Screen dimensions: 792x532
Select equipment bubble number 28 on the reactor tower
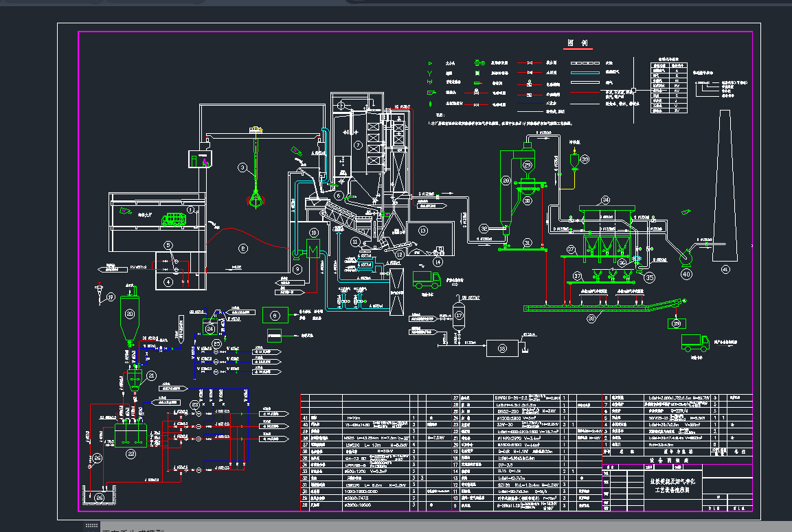506,180
